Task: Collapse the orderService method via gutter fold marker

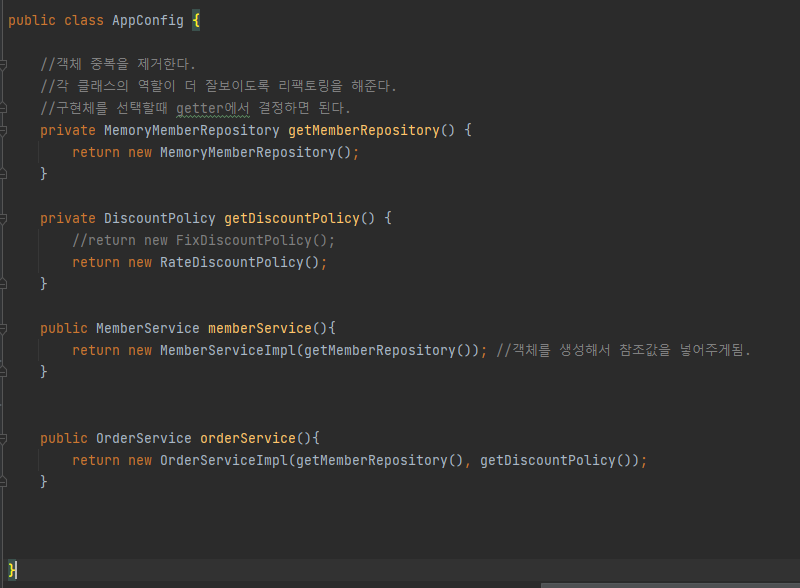Action: [3, 438]
